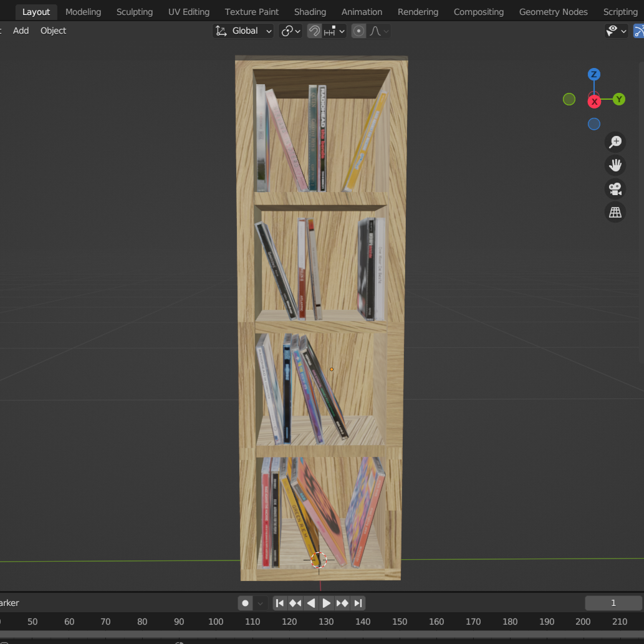644x644 pixels.
Task: Click the timeline horizontal scrollbar
Action: pos(322,634)
